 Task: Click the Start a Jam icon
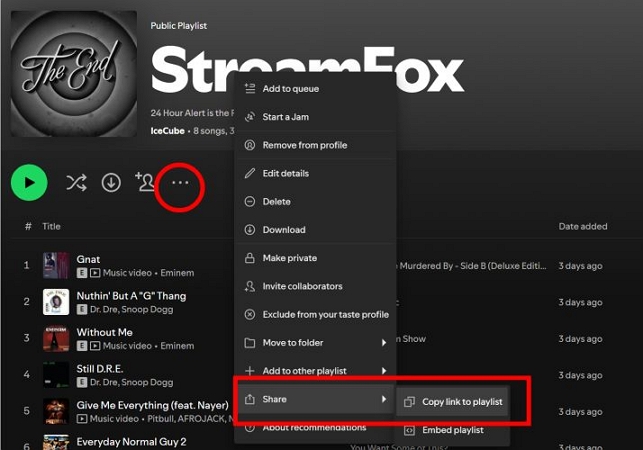[x=250, y=117]
